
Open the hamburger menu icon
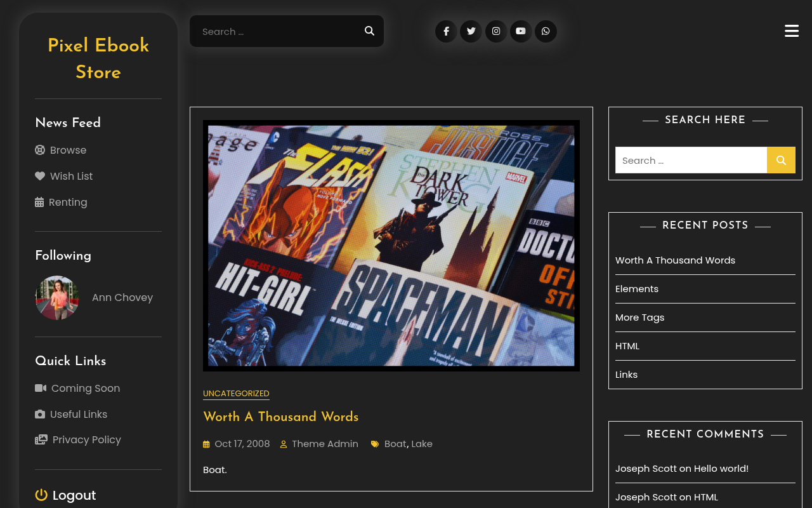(792, 31)
